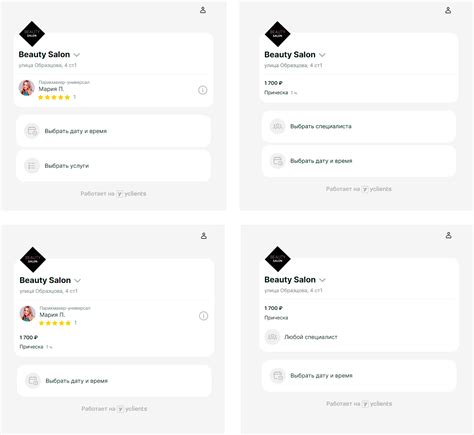
Task: Open the profile icon in the top-right widget
Action: [x=448, y=10]
